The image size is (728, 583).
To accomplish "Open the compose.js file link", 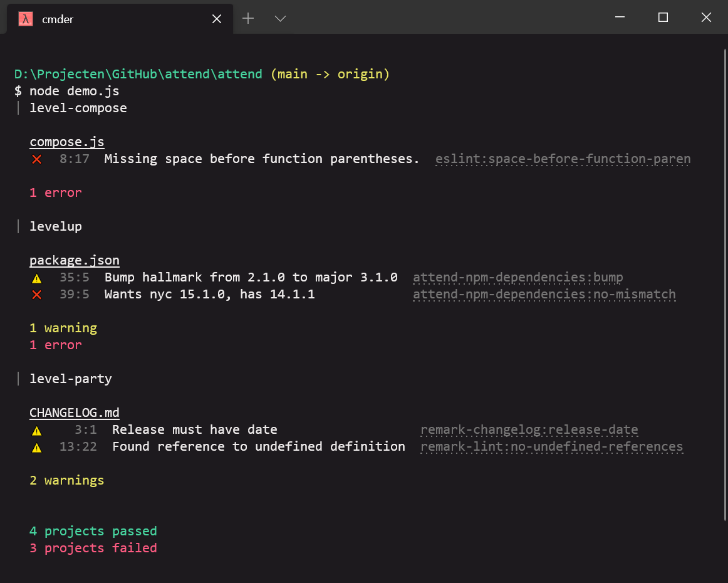I will click(x=67, y=142).
